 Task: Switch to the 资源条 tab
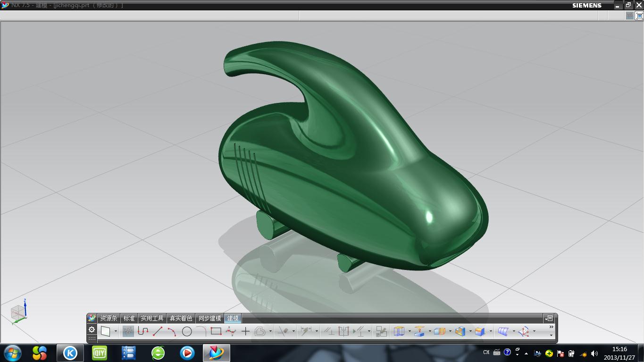point(109,318)
